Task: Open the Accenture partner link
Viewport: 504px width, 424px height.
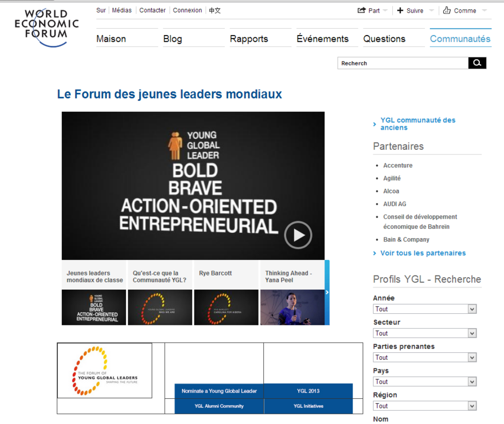Action: (x=398, y=165)
